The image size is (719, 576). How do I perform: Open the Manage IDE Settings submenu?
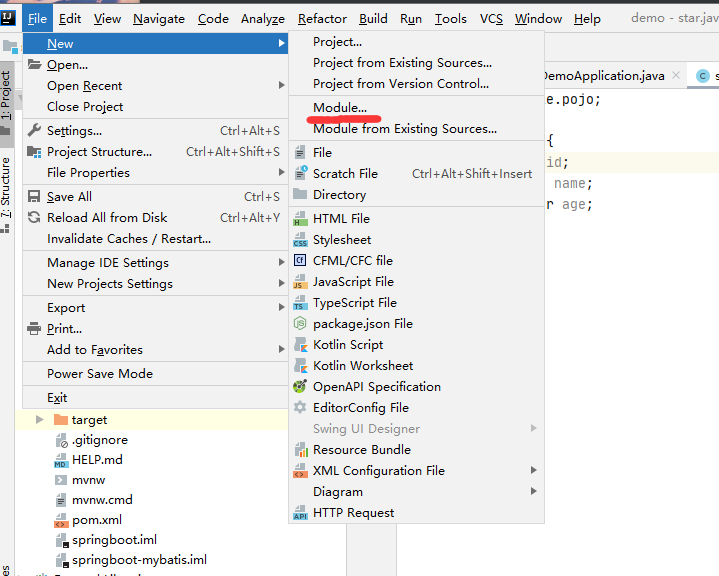(108, 263)
